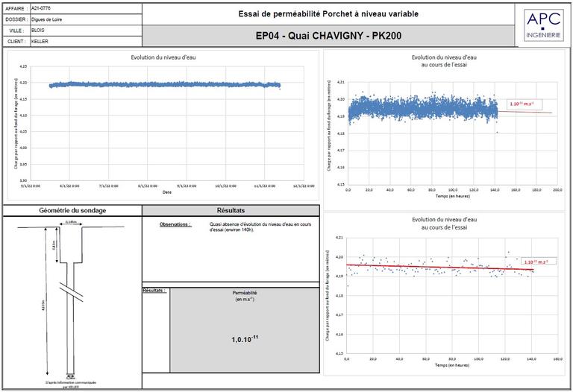The width and height of the screenshot is (573, 392).
Task: Click the DOSSIER label cell
Action: coord(16,19)
